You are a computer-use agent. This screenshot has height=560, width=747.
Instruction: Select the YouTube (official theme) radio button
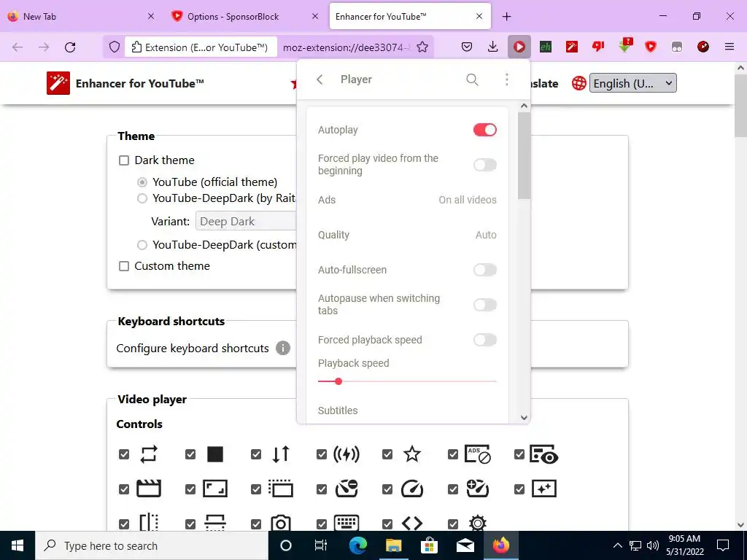coord(142,182)
